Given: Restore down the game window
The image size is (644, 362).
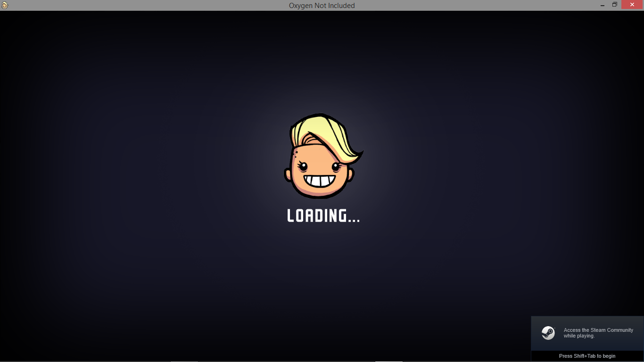Looking at the screenshot, I should (x=615, y=5).
